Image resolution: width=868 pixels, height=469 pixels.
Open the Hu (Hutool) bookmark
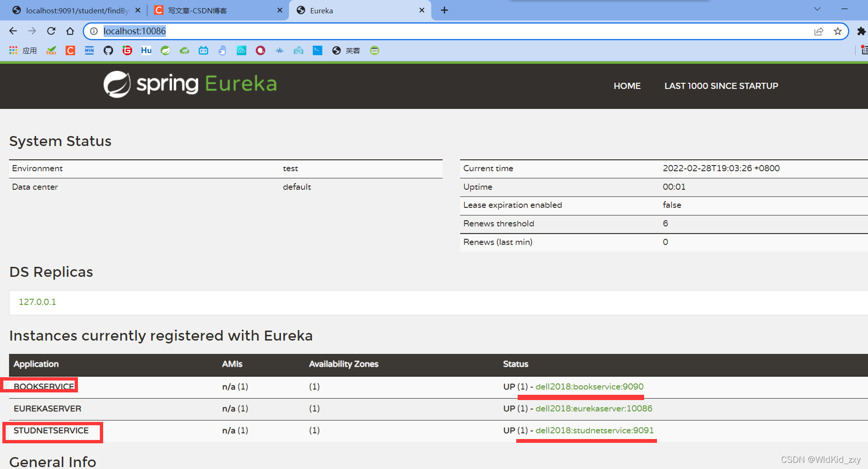tap(146, 50)
